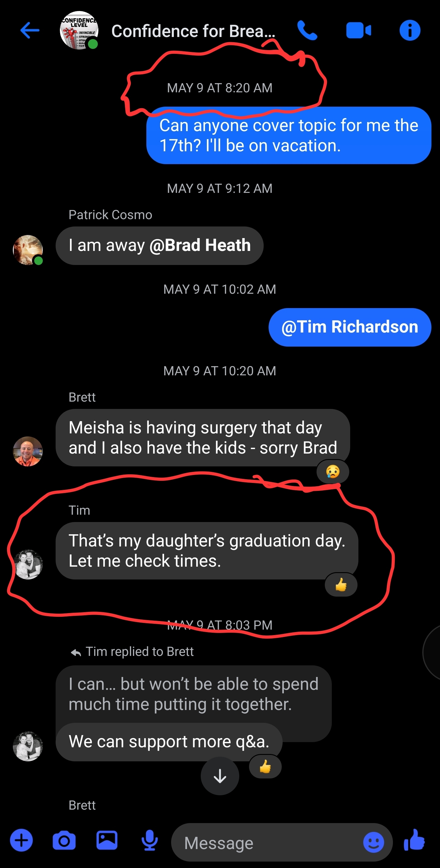Open the Confidence group chat title

coord(193,31)
